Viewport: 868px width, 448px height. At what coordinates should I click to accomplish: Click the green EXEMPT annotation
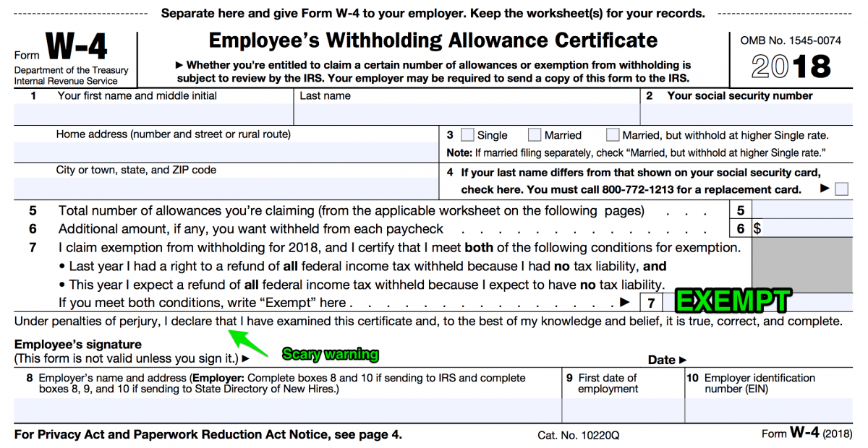[x=732, y=300]
